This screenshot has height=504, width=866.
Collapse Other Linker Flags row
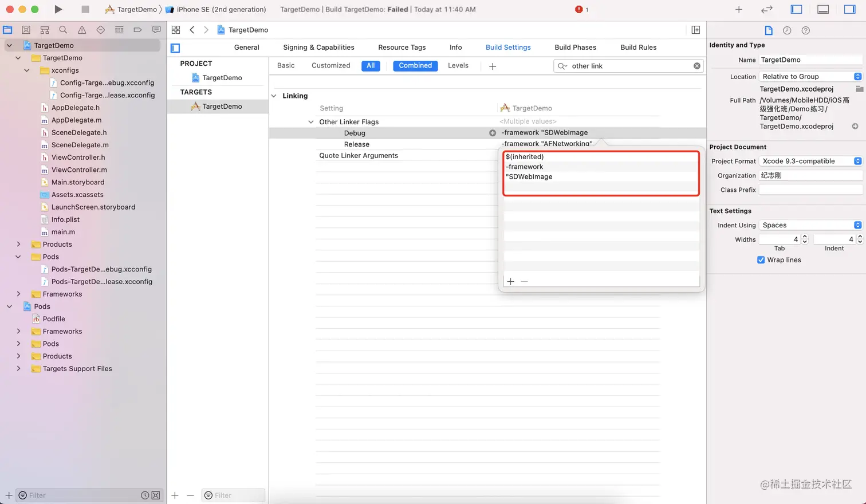[x=311, y=122]
